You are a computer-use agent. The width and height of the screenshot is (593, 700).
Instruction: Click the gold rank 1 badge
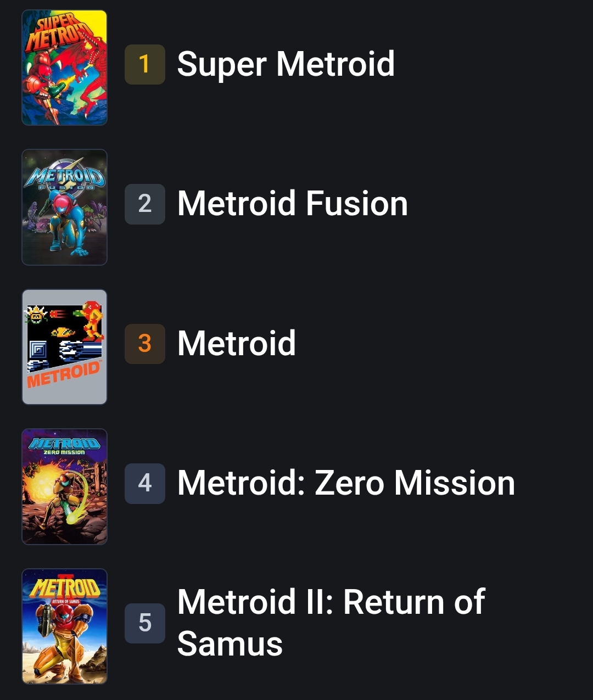[145, 64]
